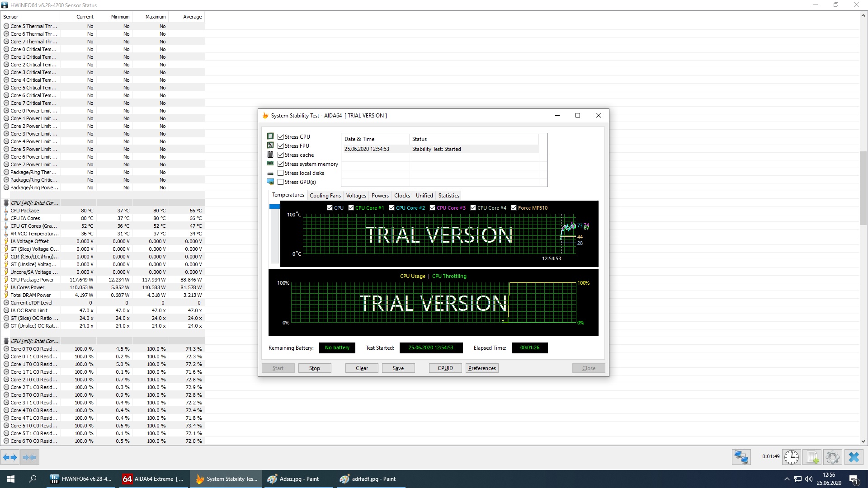Toggle CPU Core #3 graph checkbox
The width and height of the screenshot is (868, 488).
point(432,208)
